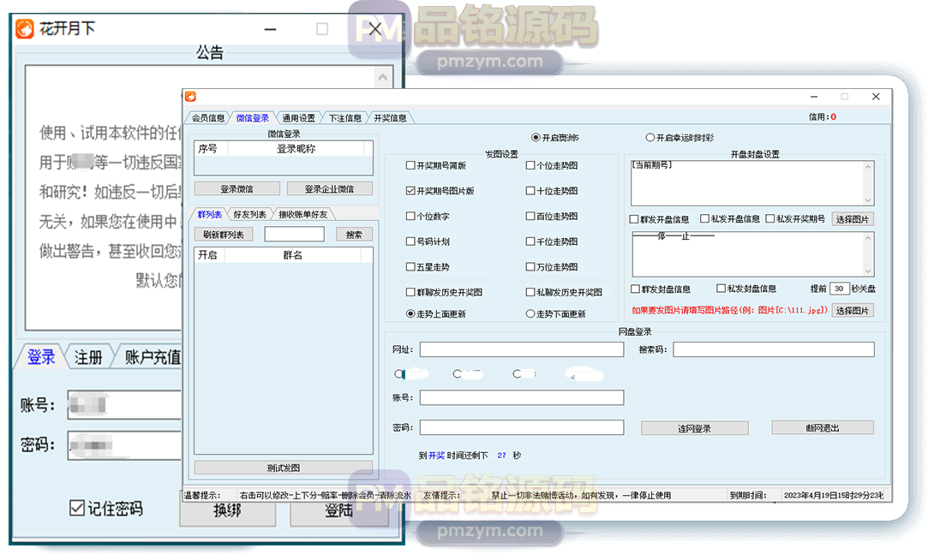Open the 接收账单好友 sub-tab
Viewport: 946px width, 560px height.
(x=302, y=215)
